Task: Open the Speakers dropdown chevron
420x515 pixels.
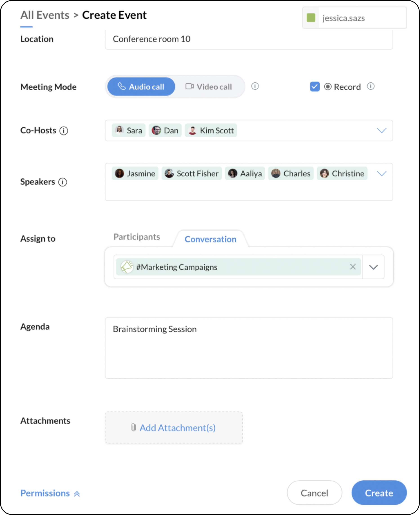Action: [x=381, y=174]
